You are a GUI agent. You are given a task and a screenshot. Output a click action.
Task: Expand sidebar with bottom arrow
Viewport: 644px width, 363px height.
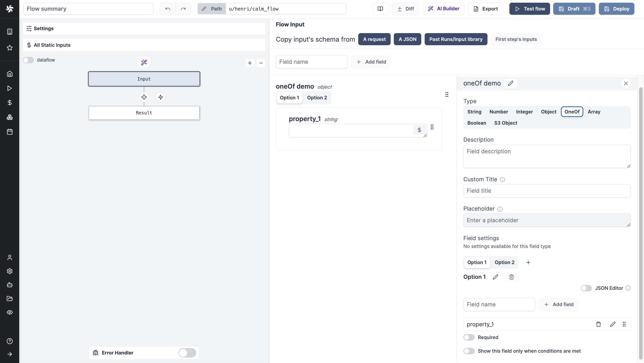click(x=9, y=354)
